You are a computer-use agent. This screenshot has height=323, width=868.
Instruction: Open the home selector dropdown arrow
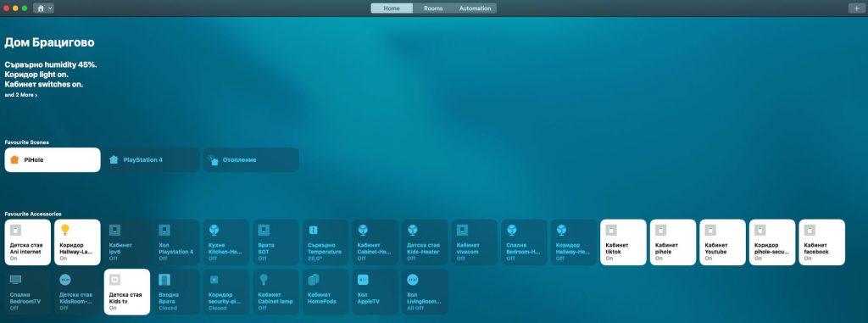click(x=50, y=8)
